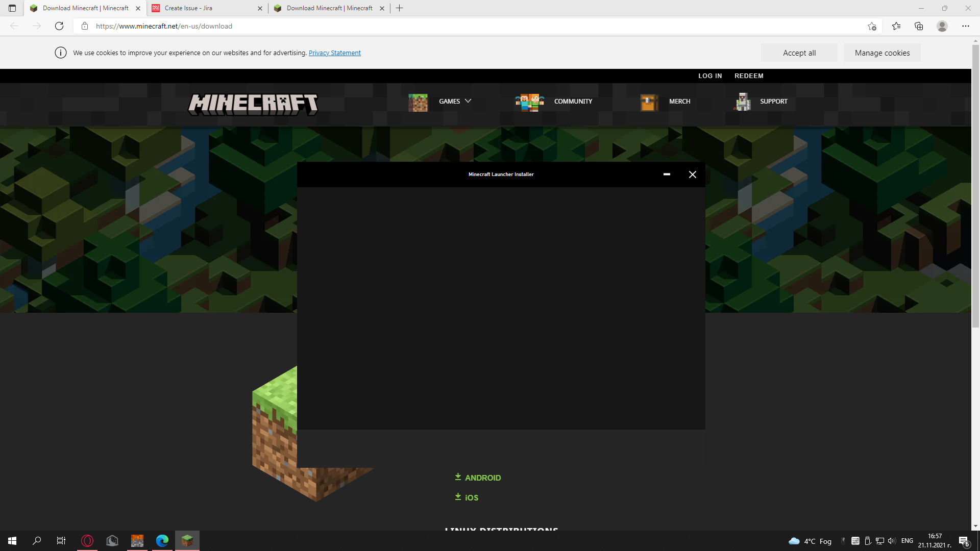
Task: Click the Community characters icon
Action: 529,102
